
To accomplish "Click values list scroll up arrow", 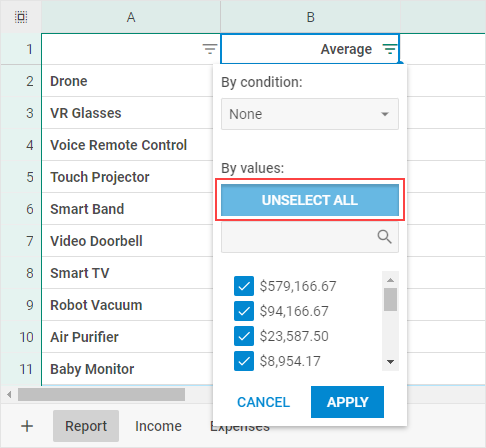I will (x=390, y=280).
